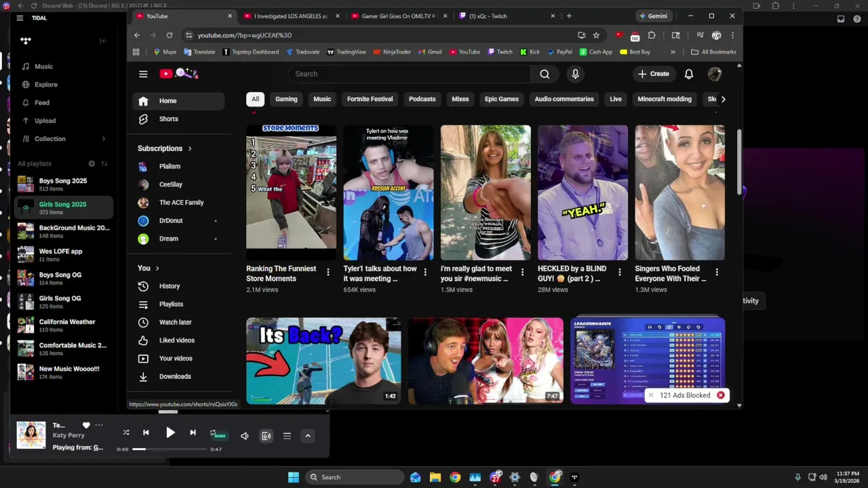Expand TIDAL Collection submenu arrow
Viewport: 868px width, 488px height.
tap(104, 139)
